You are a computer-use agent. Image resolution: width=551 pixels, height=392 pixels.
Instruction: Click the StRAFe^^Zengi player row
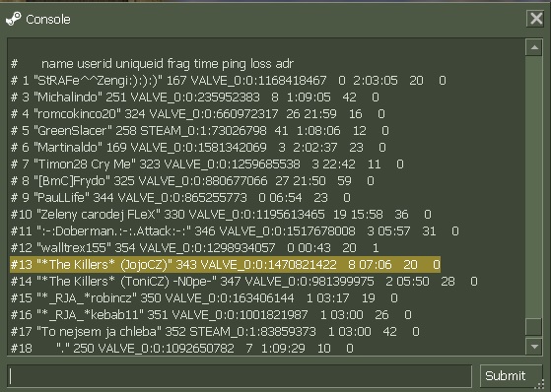coord(229,81)
